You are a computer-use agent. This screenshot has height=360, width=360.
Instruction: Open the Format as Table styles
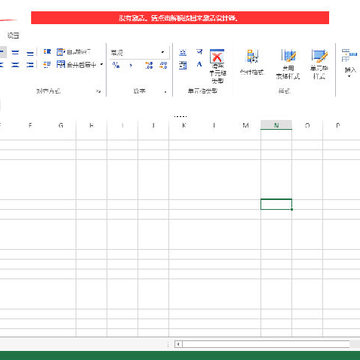(x=288, y=64)
